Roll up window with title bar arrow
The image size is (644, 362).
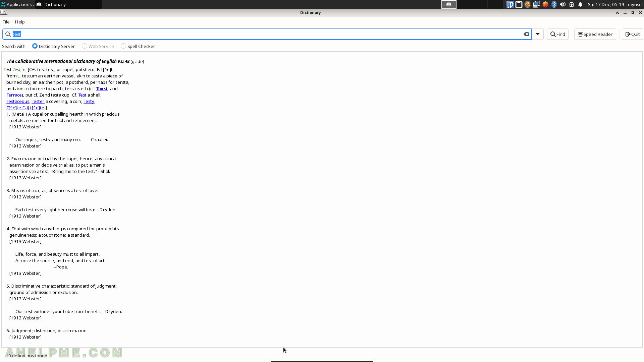tap(617, 12)
